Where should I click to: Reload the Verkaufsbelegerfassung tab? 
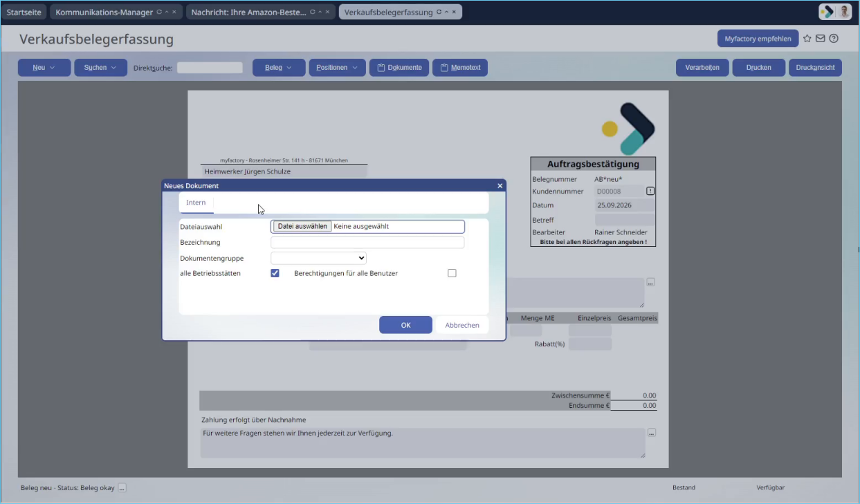point(439,12)
